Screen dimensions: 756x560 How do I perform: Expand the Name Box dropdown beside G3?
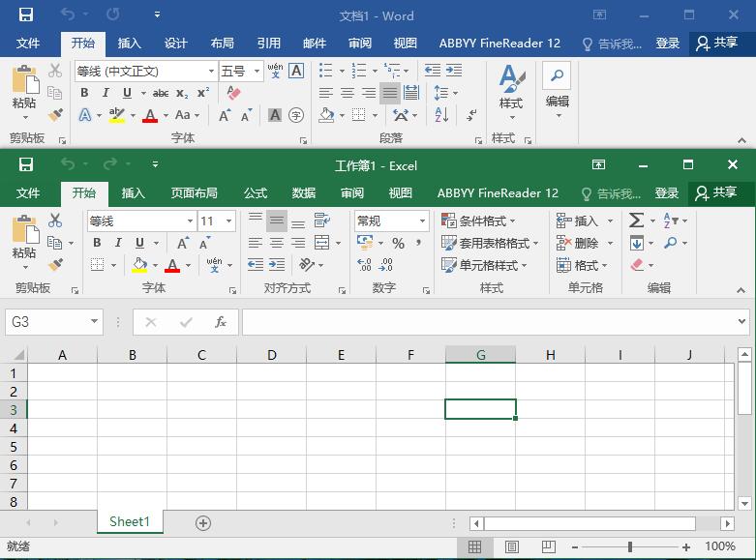click(x=94, y=322)
